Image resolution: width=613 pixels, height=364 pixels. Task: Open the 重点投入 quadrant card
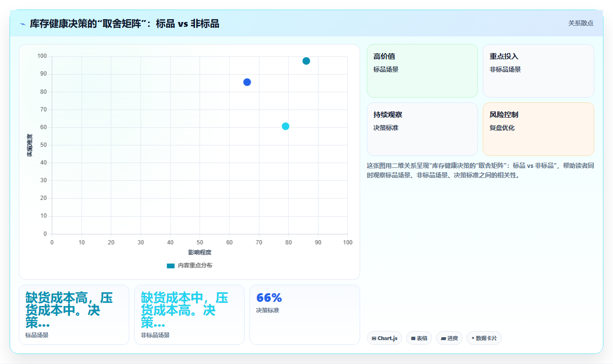coord(538,71)
